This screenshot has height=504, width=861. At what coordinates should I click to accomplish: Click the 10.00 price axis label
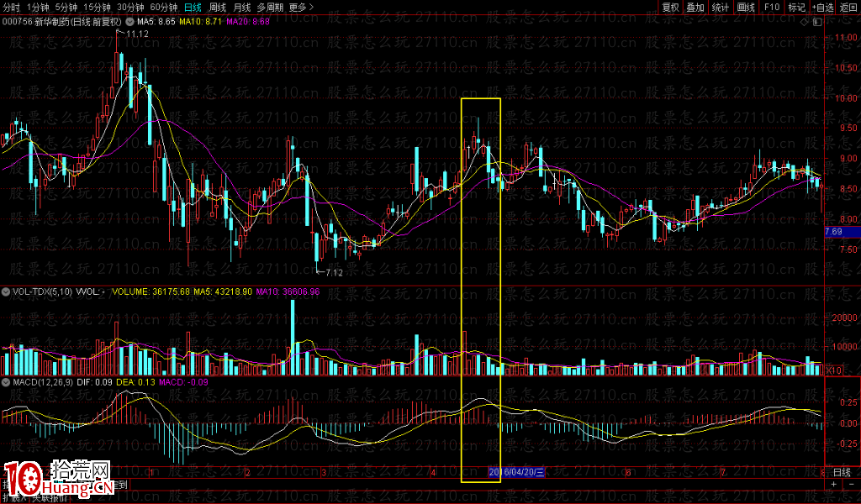coord(846,98)
